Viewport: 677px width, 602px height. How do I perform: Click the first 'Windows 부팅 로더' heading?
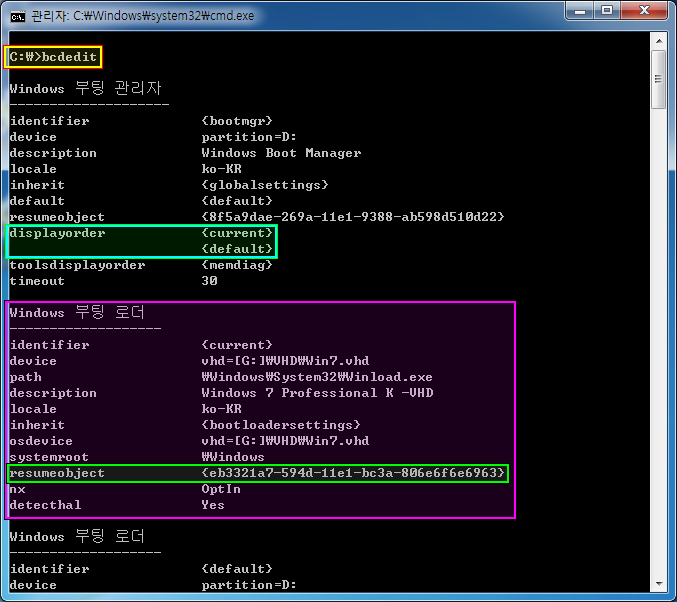tap(77, 312)
